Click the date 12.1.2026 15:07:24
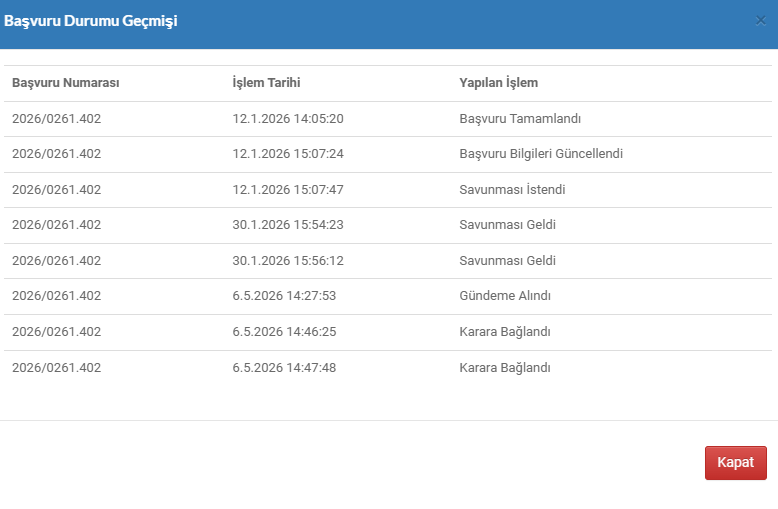 pos(288,154)
